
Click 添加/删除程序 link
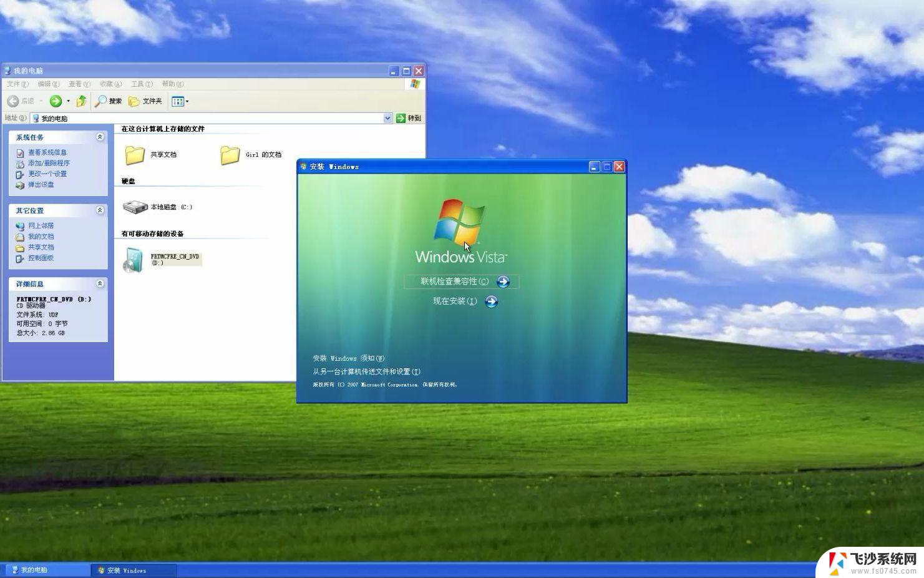coord(49,163)
